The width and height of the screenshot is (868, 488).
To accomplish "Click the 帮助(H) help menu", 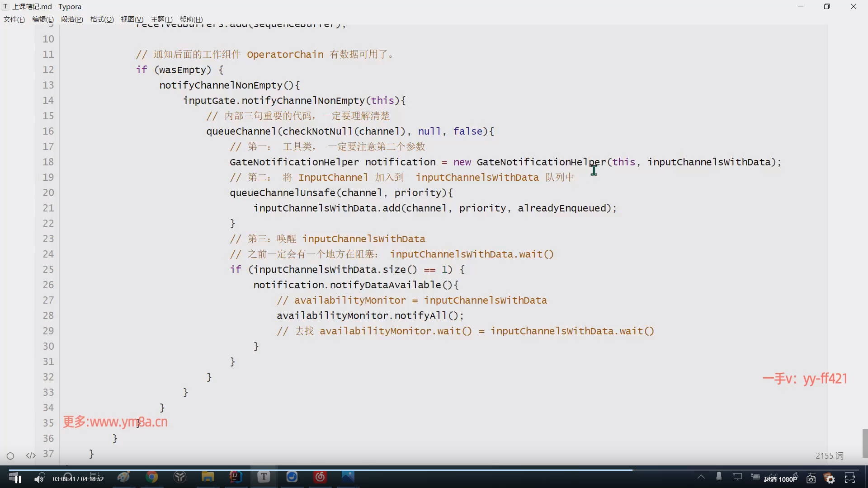I will (191, 19).
